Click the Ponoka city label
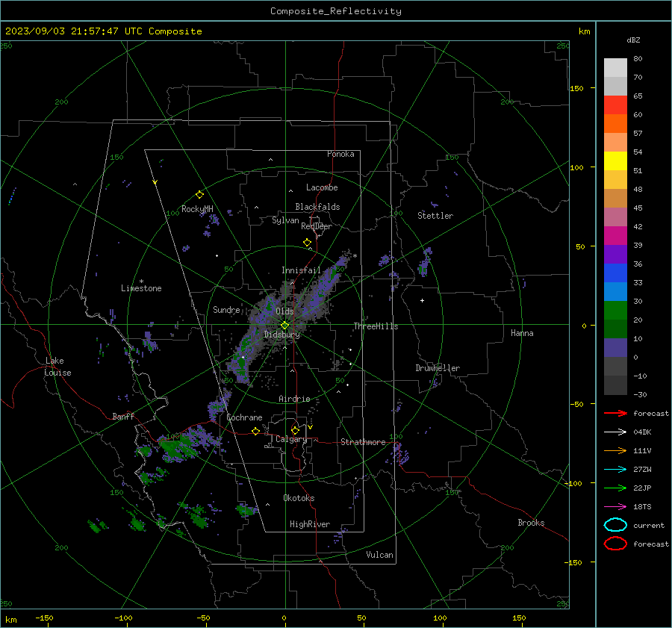This screenshot has width=672, height=628. click(340, 154)
